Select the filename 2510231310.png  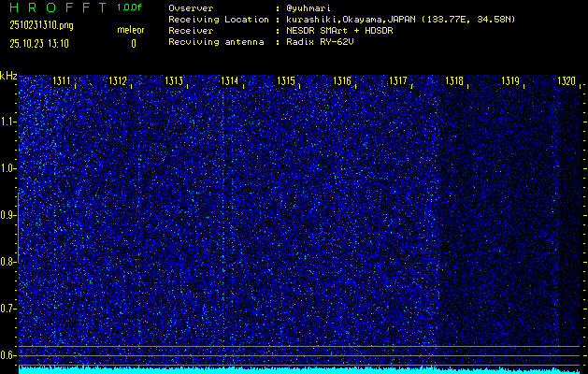pos(42,25)
